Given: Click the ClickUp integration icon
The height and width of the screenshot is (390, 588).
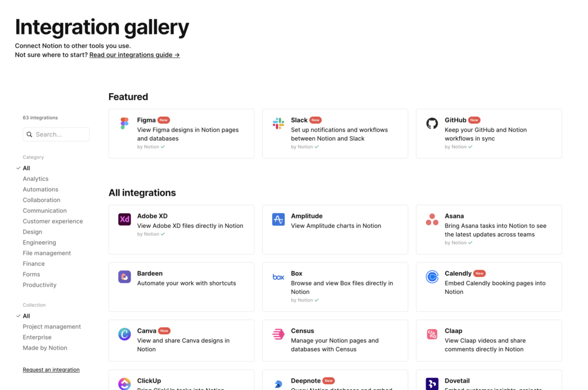Looking at the screenshot, I should click(x=124, y=383).
